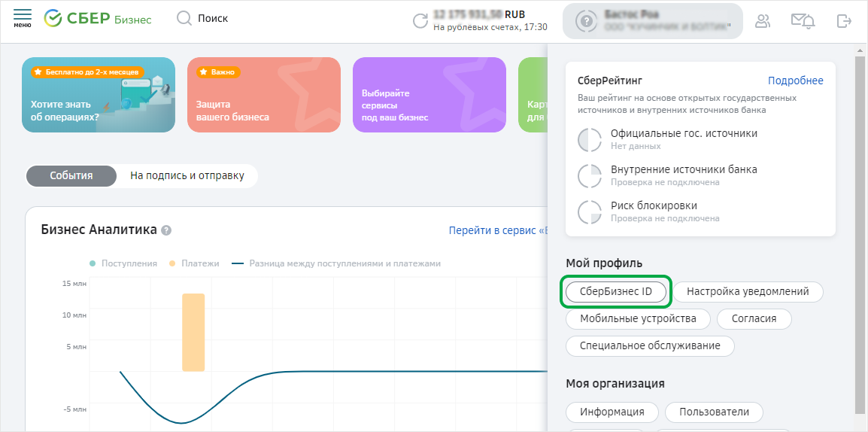Open the Подробнее link in СберРейтинг
This screenshot has width=868, height=432.
point(795,81)
